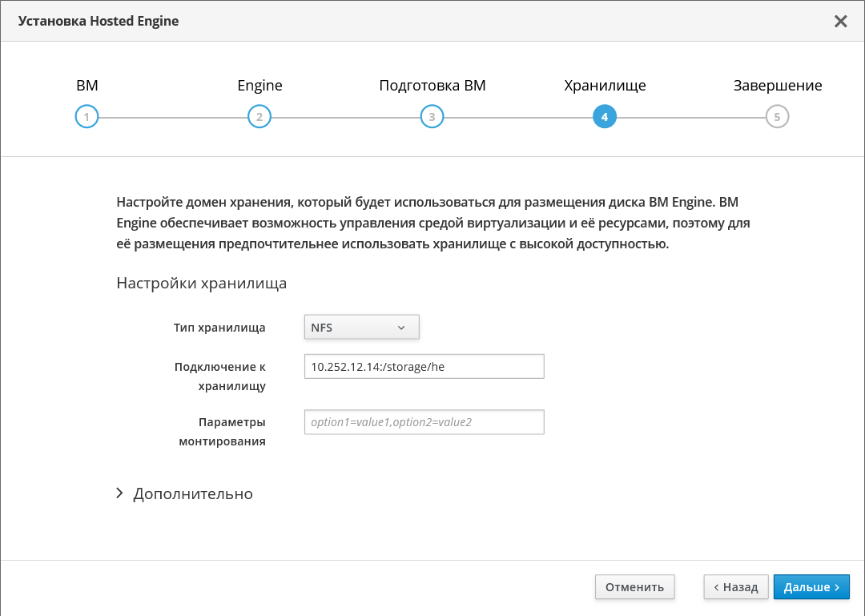Image resolution: width=865 pixels, height=616 pixels.
Task: Go to wizard step 1 circle
Action: click(x=86, y=116)
